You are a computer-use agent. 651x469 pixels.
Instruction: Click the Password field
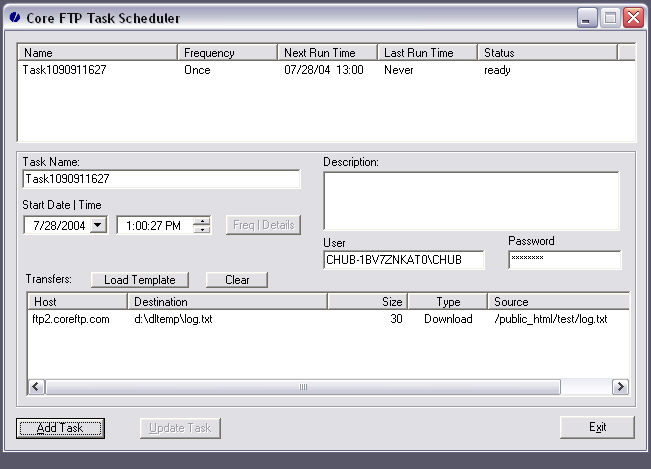point(564,260)
